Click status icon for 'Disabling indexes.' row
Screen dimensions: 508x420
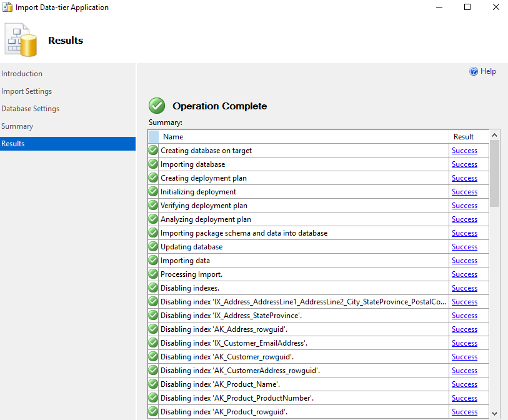point(153,288)
